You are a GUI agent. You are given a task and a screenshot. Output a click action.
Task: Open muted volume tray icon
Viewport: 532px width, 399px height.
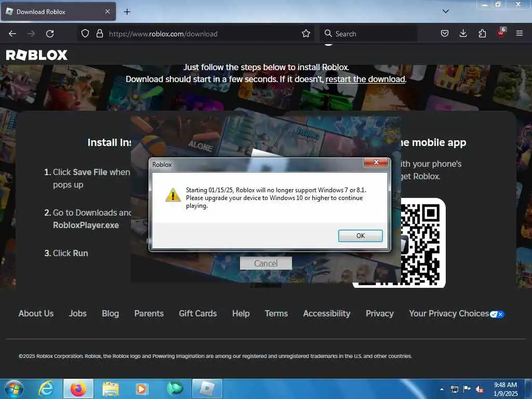480,389
